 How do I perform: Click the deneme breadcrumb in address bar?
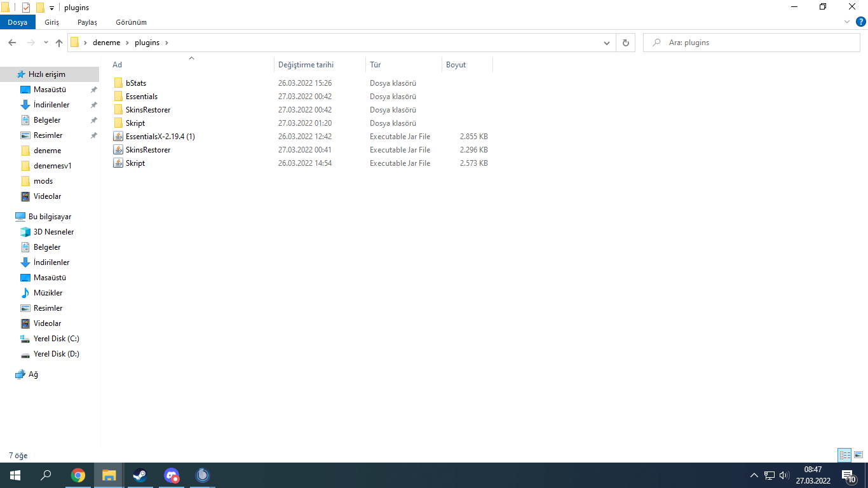click(106, 43)
